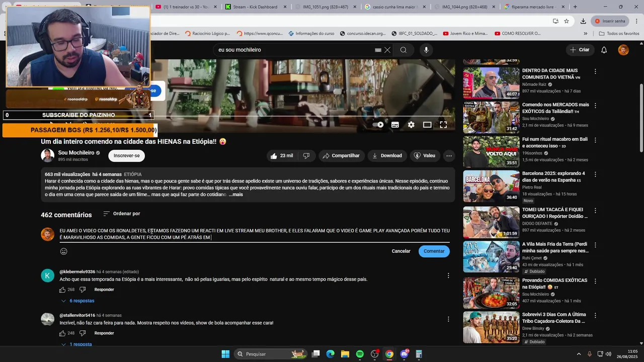644x362 pixels.
Task: Open the emoji picker in the comment box
Action: point(64,251)
